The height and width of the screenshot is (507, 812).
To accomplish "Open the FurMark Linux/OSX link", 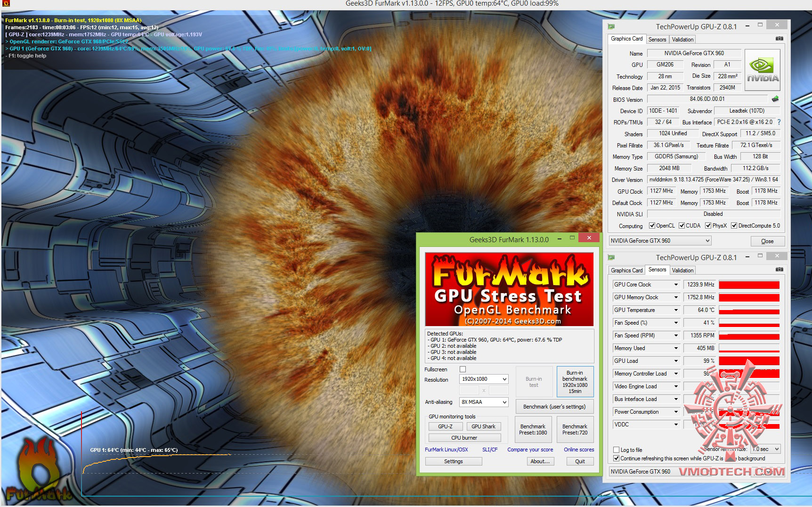I will tap(447, 450).
